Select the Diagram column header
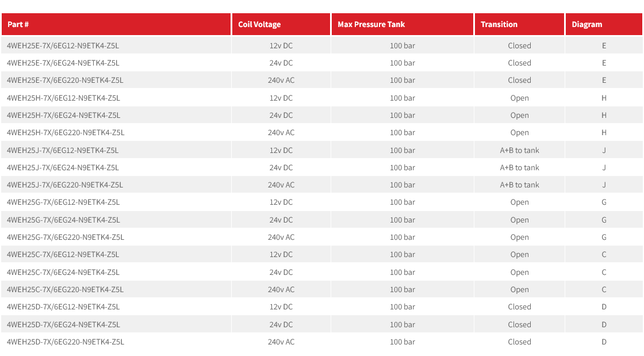 click(586, 24)
